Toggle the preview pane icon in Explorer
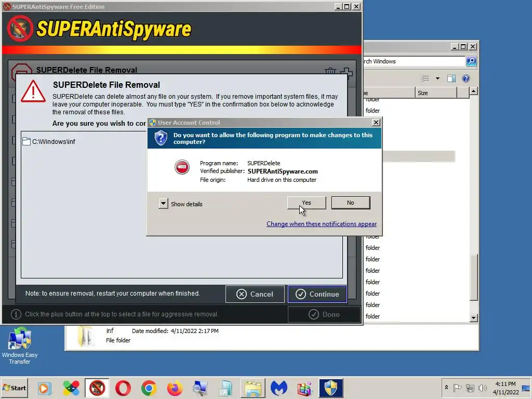The image size is (532, 399). point(451,78)
